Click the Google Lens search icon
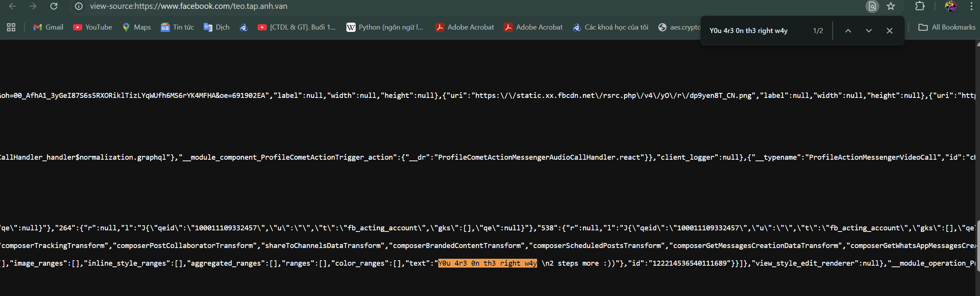Image resolution: width=980 pixels, height=296 pixels. (x=872, y=6)
